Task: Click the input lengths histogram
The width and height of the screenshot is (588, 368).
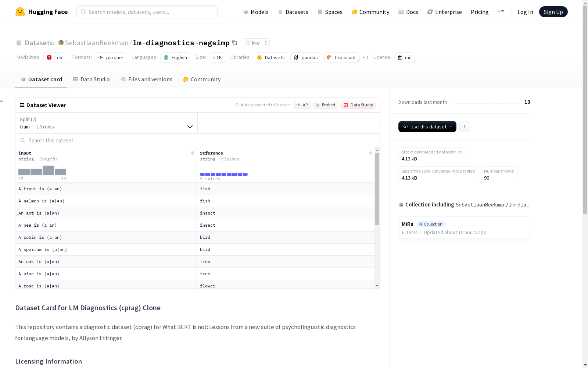Action: tap(42, 170)
